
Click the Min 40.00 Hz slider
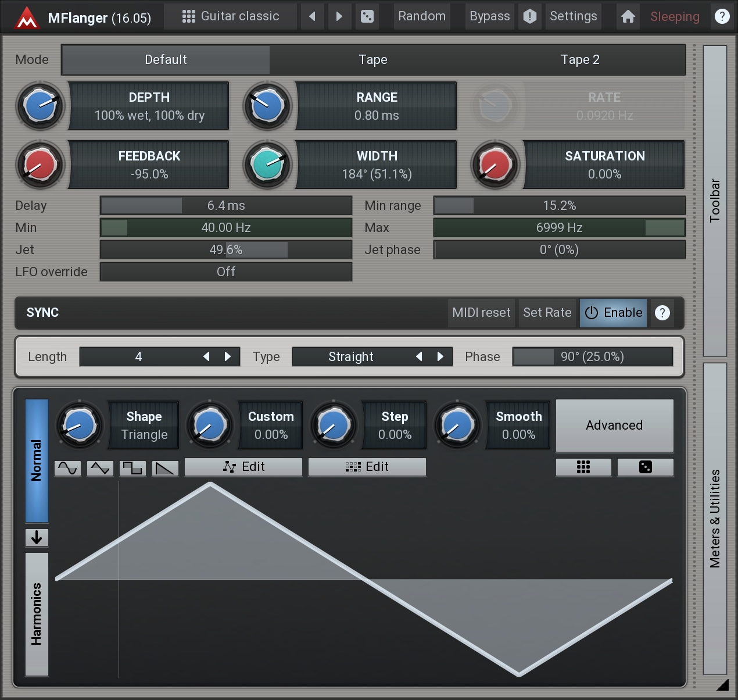226,227
